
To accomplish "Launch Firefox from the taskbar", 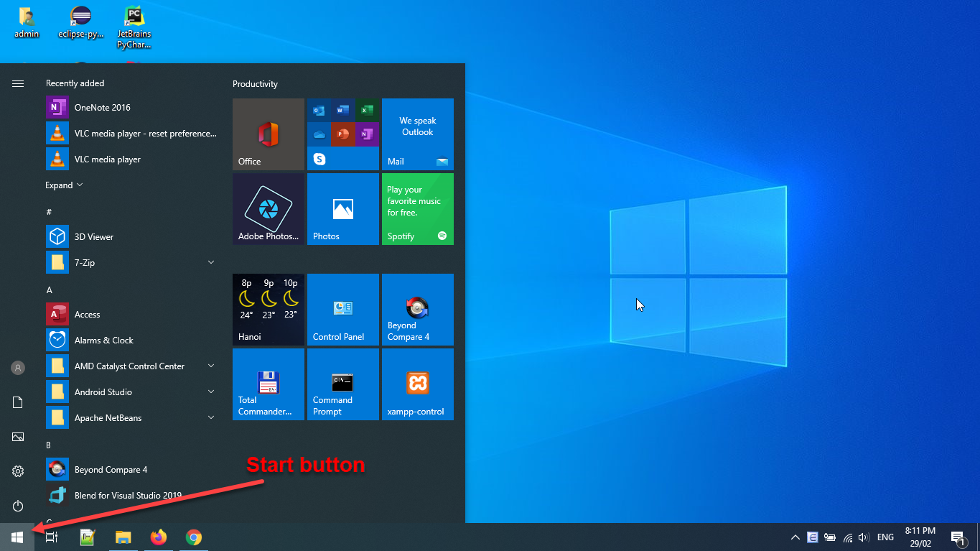I will pos(159,537).
